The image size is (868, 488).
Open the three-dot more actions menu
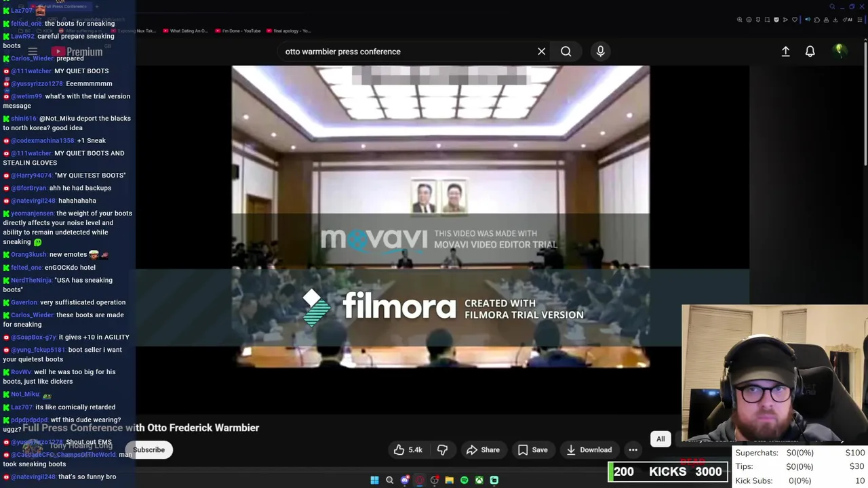tap(633, 450)
